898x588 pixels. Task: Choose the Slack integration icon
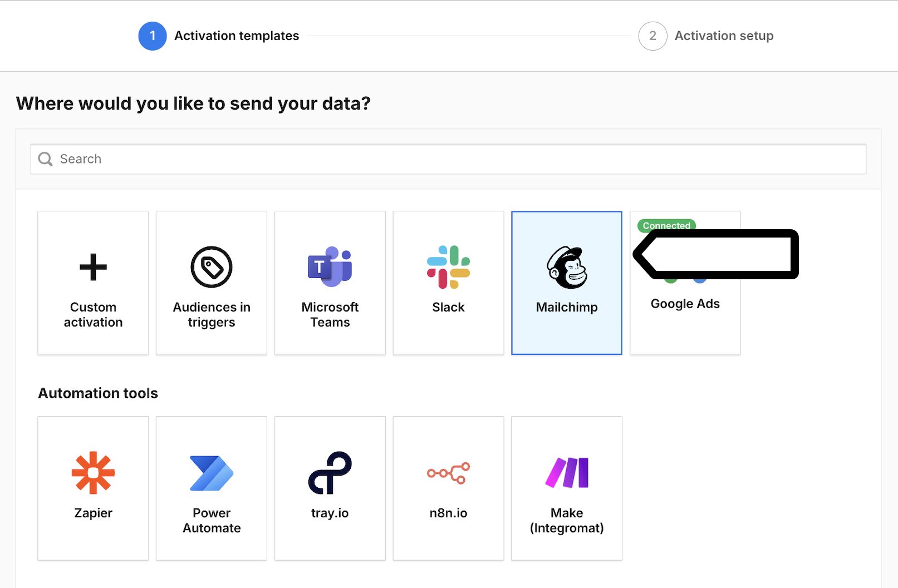tap(448, 267)
